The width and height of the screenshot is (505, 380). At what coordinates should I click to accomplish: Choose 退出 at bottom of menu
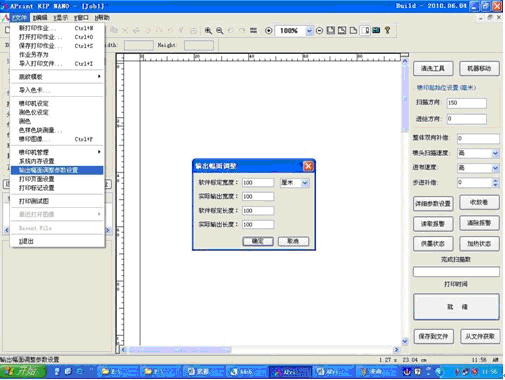57,241
